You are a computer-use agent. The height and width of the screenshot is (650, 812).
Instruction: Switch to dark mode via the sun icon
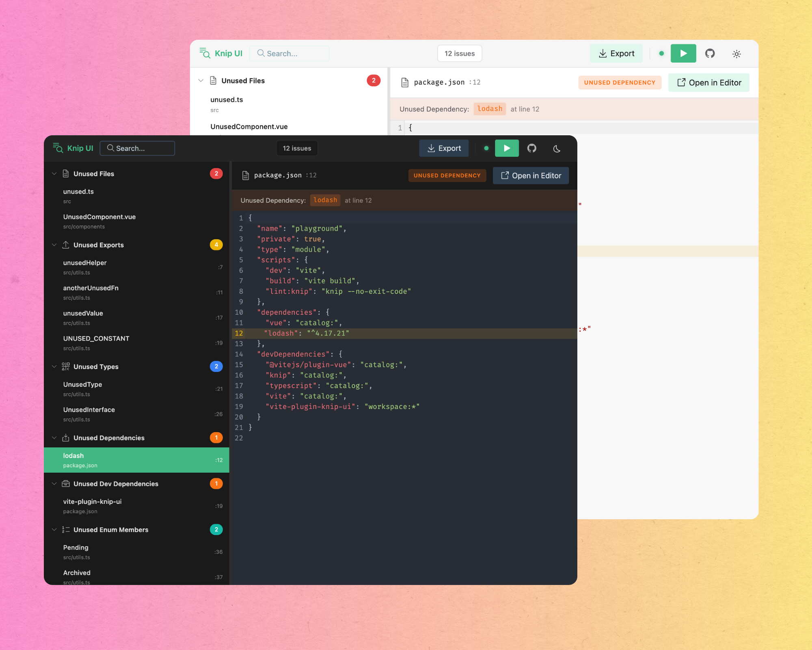(736, 54)
